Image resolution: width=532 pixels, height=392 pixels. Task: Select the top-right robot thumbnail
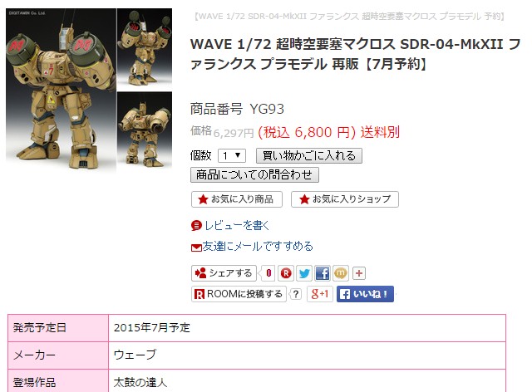145,50
